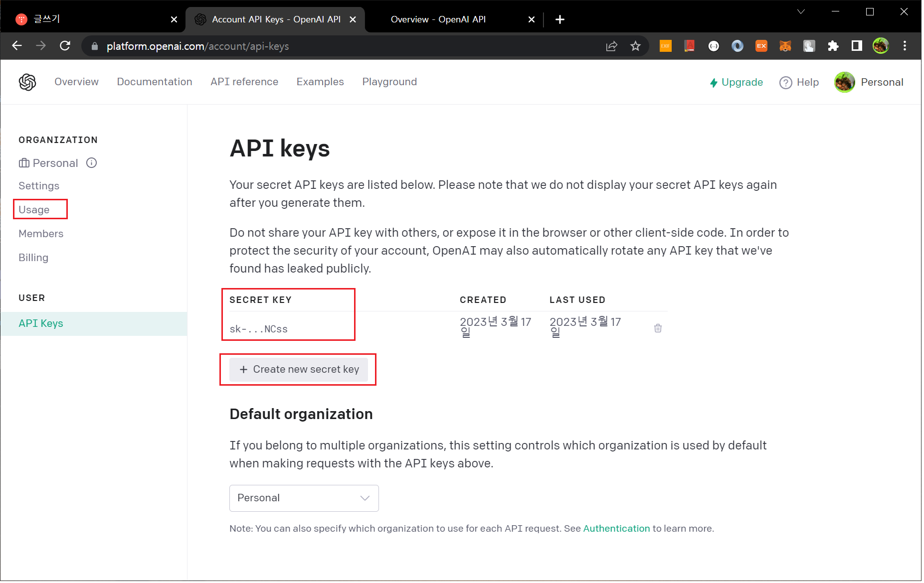This screenshot has height=583, width=924.
Task: Open the tab search chevron
Action: coord(801,11)
